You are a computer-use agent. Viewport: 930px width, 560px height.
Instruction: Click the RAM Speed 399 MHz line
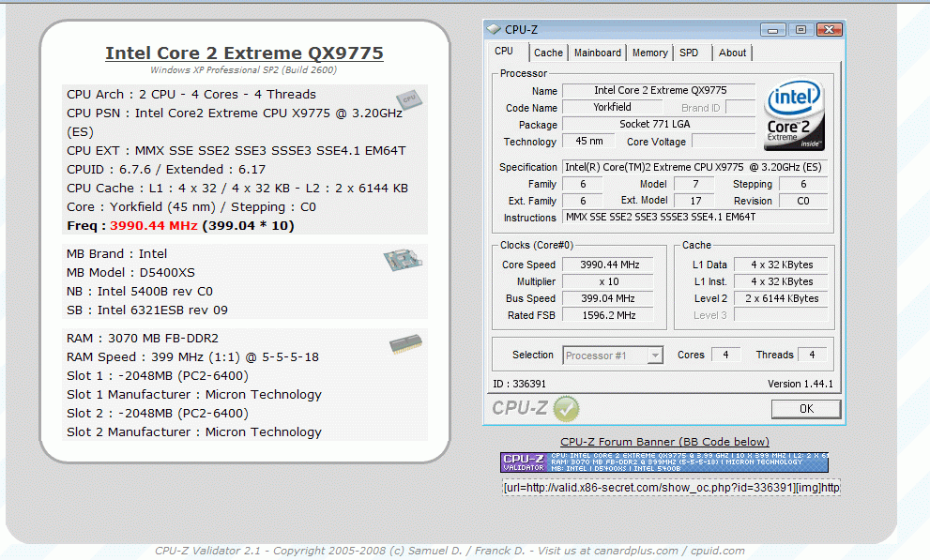point(192,357)
